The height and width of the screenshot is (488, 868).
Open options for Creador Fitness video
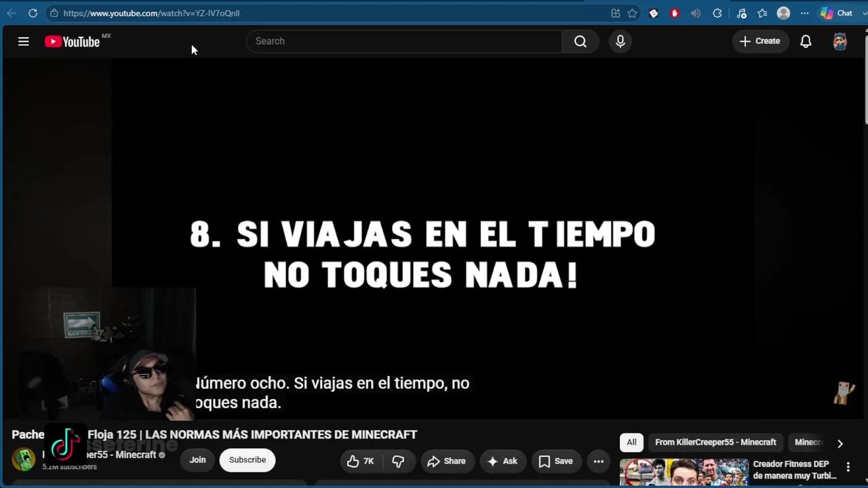click(x=848, y=467)
